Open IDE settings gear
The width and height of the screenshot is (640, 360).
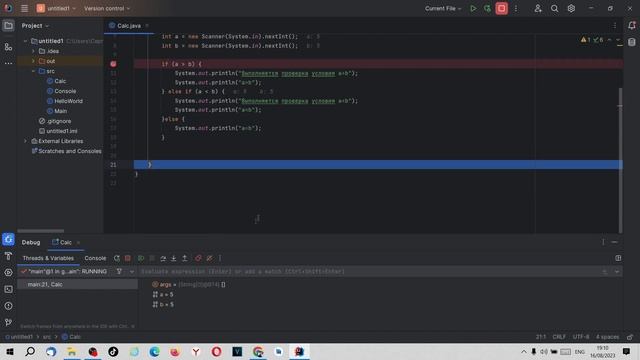pyautogui.click(x=571, y=8)
